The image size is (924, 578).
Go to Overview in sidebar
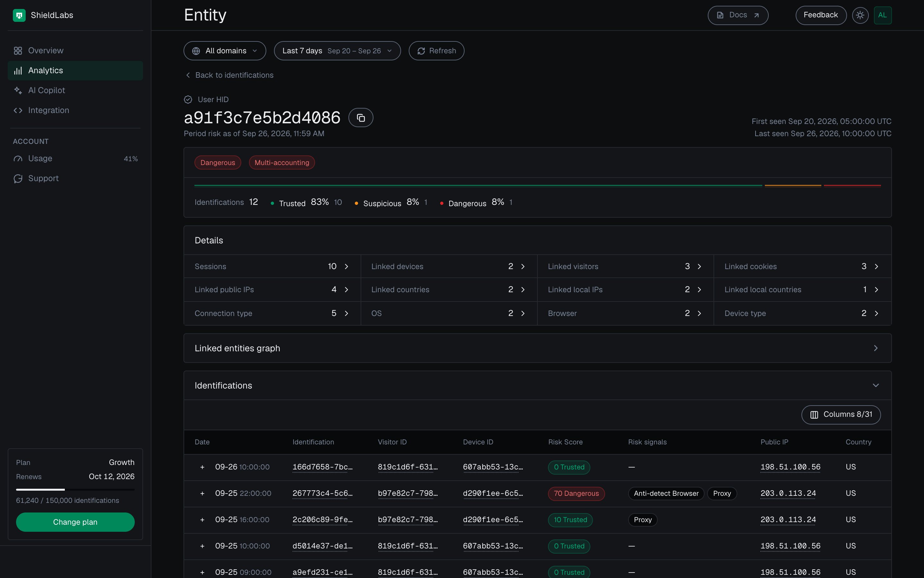[x=75, y=51]
